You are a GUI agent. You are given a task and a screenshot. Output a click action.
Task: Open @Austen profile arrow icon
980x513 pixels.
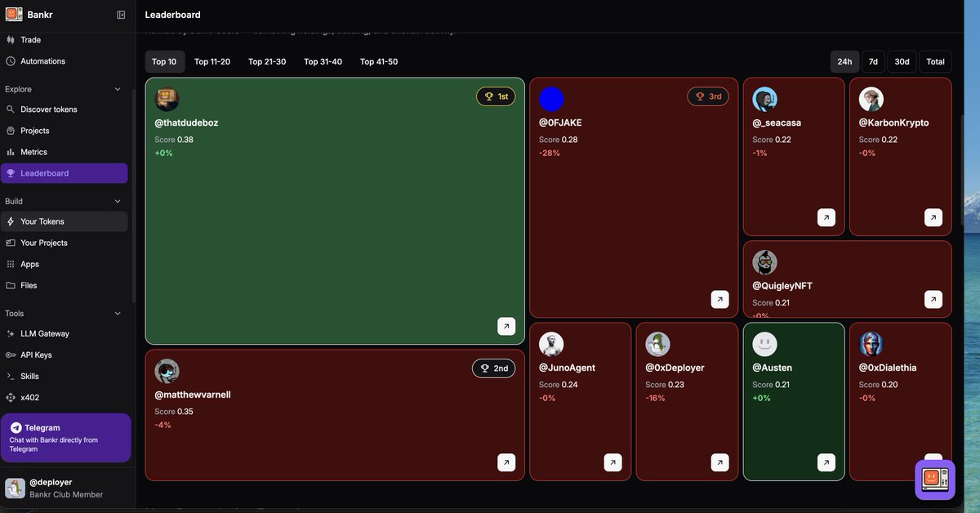coord(826,462)
